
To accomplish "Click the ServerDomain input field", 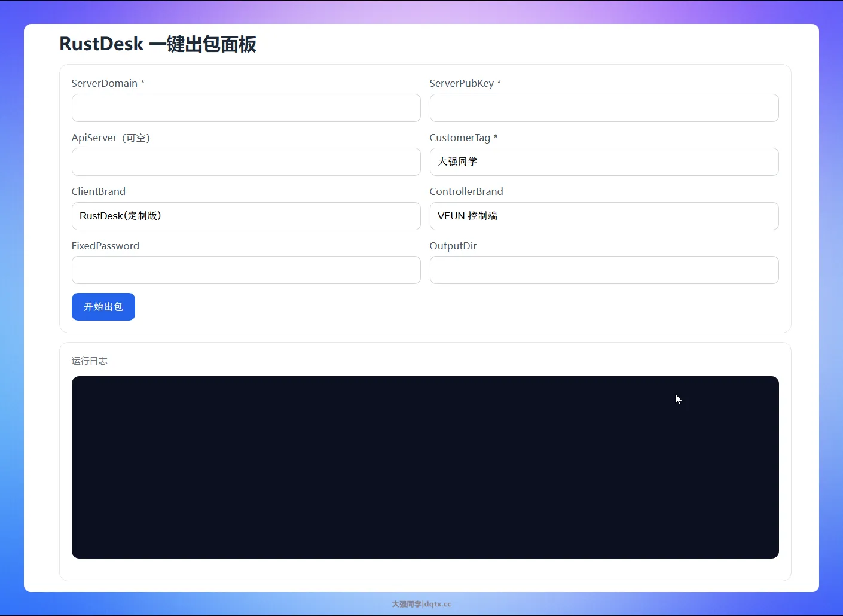I will pos(246,108).
